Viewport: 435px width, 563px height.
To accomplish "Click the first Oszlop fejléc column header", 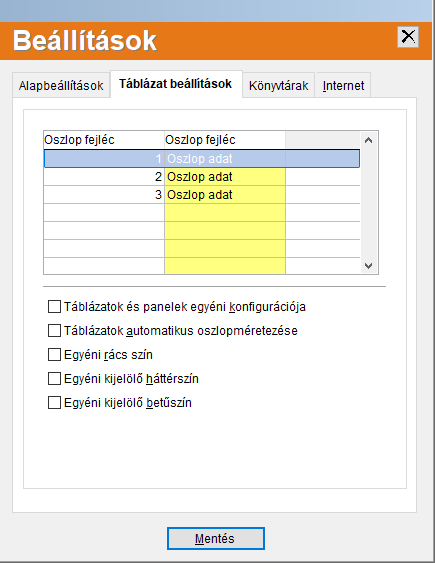I will 104,140.
